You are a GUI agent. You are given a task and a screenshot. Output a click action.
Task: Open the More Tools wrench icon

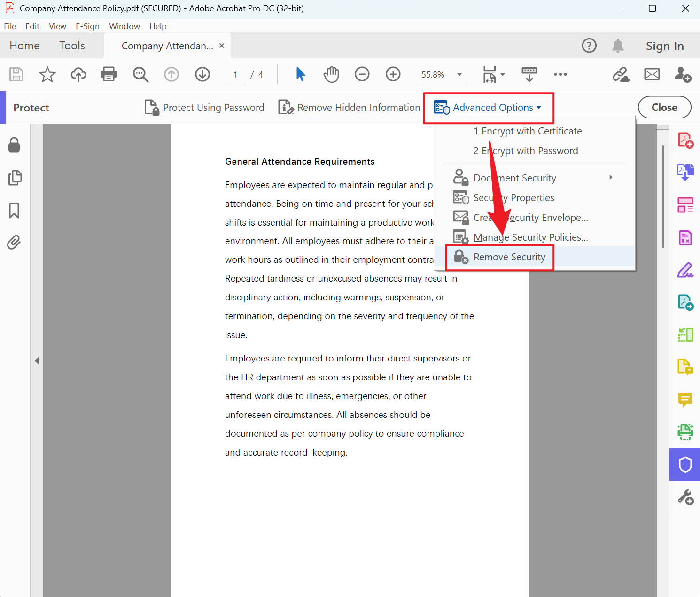[x=685, y=497]
